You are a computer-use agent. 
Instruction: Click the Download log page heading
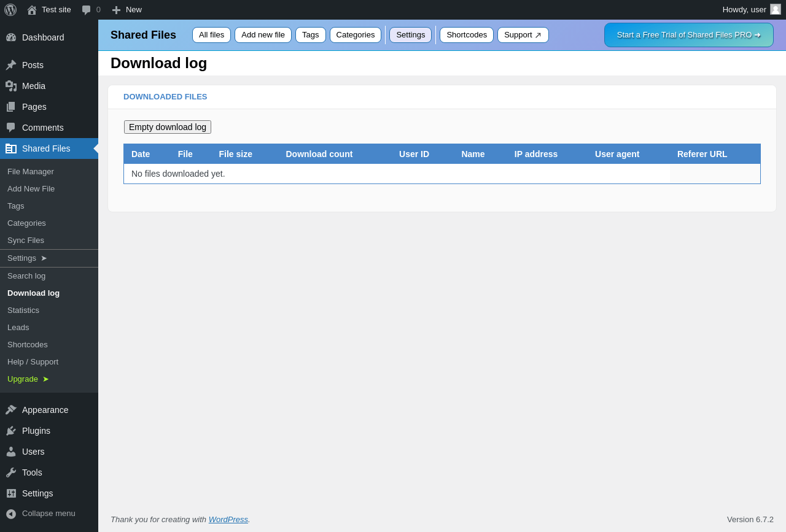click(159, 63)
